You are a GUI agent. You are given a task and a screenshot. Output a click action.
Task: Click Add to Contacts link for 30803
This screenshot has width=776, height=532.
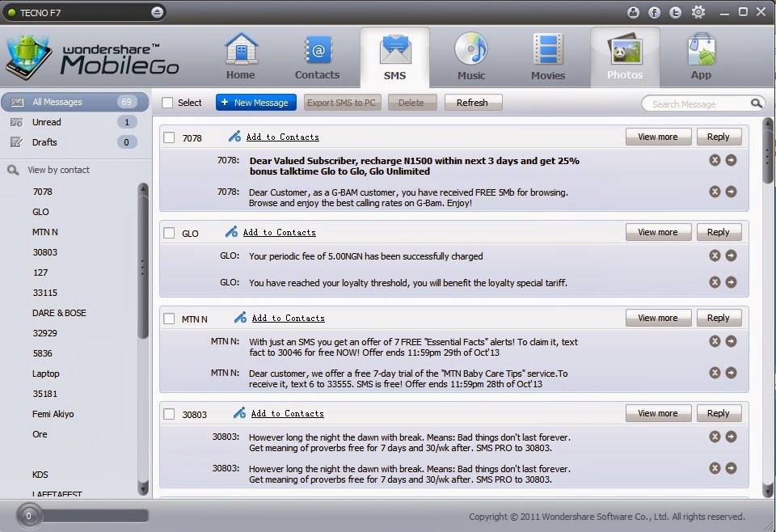tap(287, 414)
